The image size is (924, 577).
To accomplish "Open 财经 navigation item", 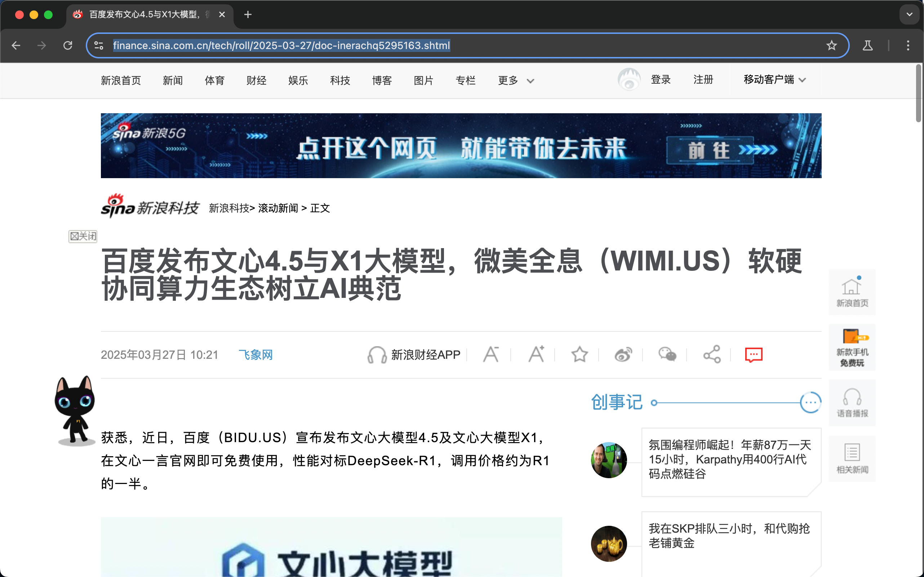I will [256, 80].
